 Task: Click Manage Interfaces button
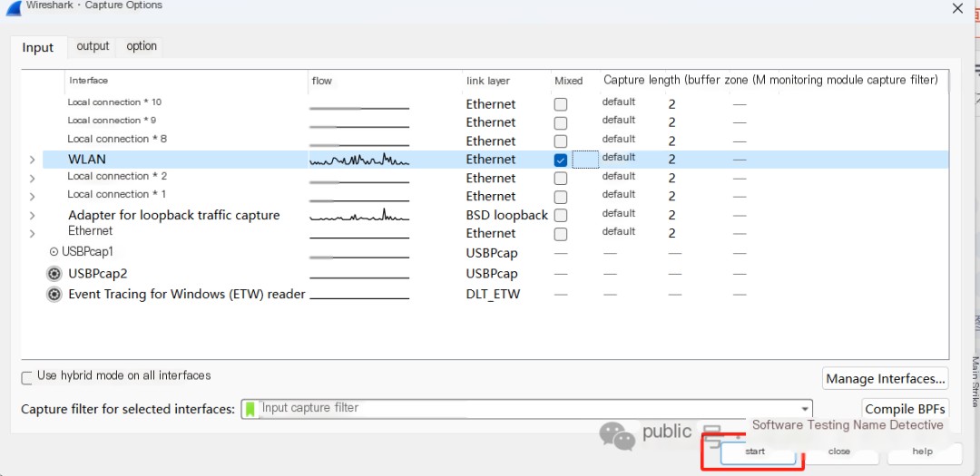pyautogui.click(x=885, y=379)
